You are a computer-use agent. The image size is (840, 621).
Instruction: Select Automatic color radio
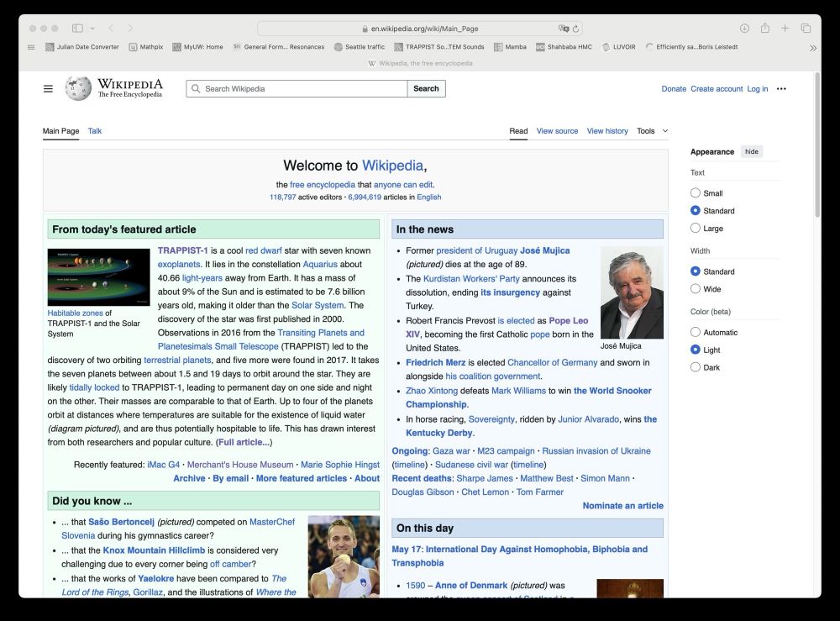click(696, 332)
